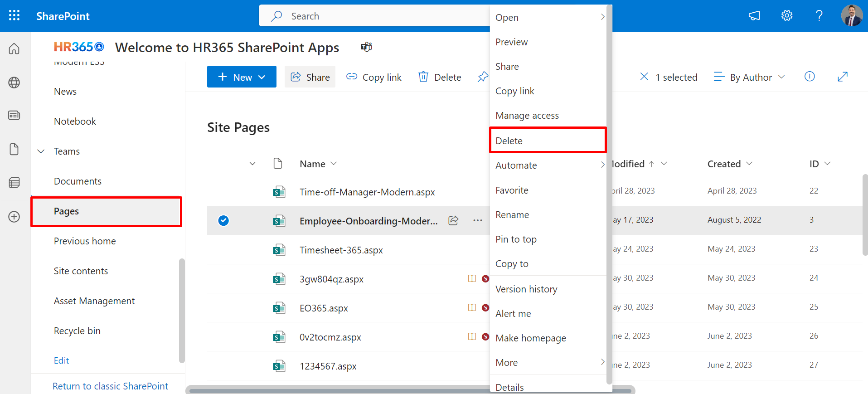Open Recycle bin in left navigation
Image resolution: width=868 pixels, height=394 pixels.
[77, 331]
